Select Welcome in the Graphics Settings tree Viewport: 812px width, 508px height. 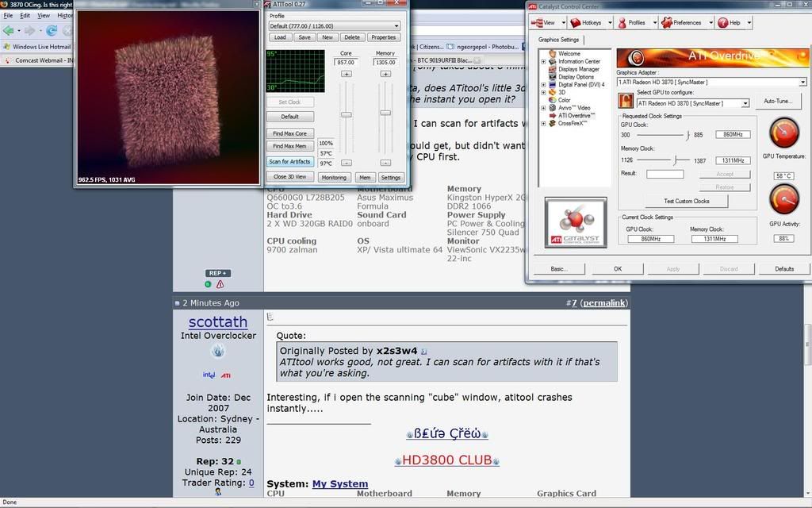(x=569, y=53)
